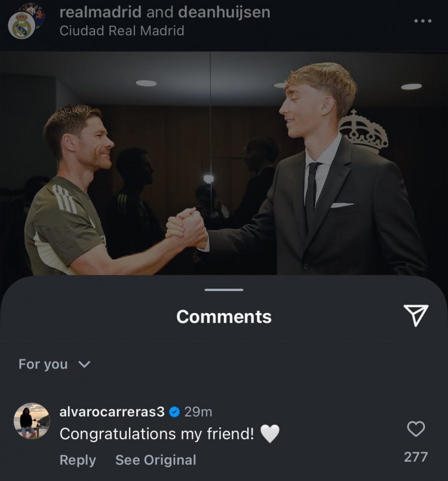The image size is (448, 481).
Task: Tap the 29m comment timestamp
Action: pyautogui.click(x=198, y=412)
